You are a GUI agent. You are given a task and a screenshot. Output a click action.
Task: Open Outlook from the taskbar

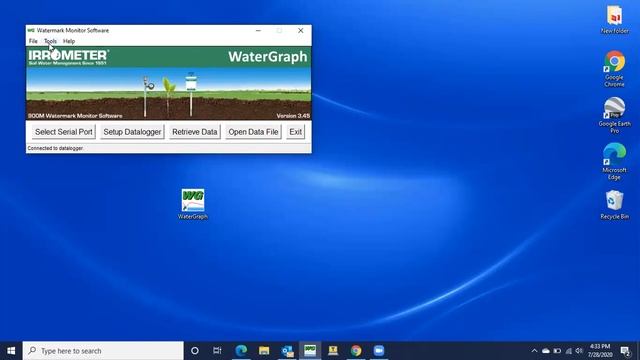tap(287, 351)
